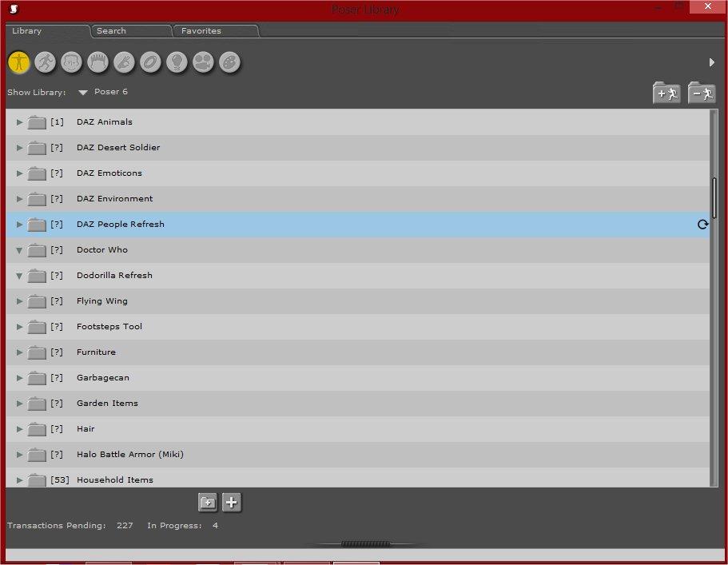Select the Footsteps Tool entry
Viewport: 728px width, 565px height.
click(x=357, y=326)
